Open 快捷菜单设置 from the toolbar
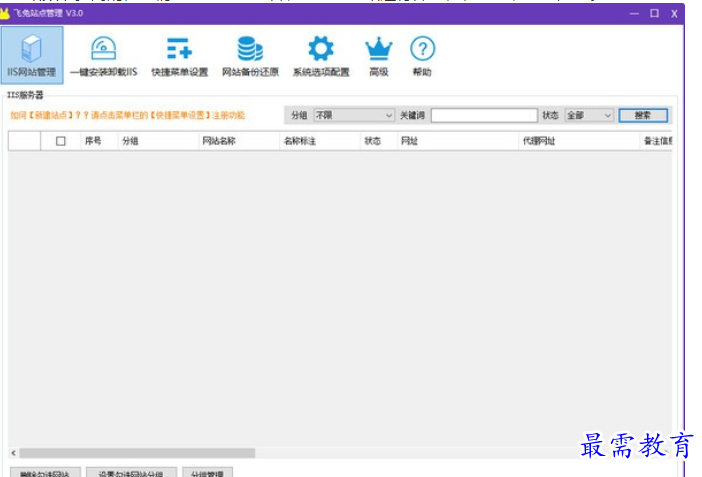The image size is (702, 477). 179,55
